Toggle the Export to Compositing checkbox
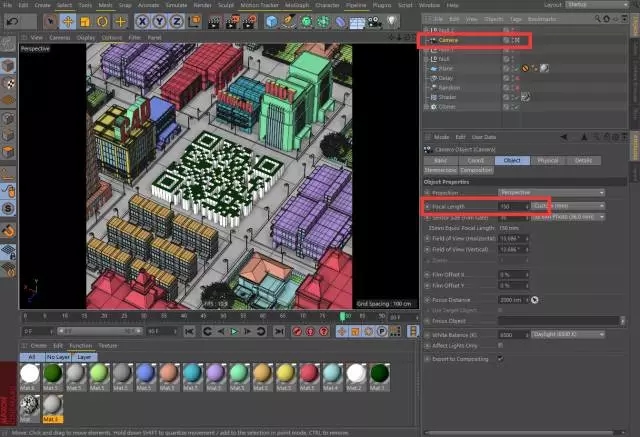The width and height of the screenshot is (640, 437). click(500, 357)
